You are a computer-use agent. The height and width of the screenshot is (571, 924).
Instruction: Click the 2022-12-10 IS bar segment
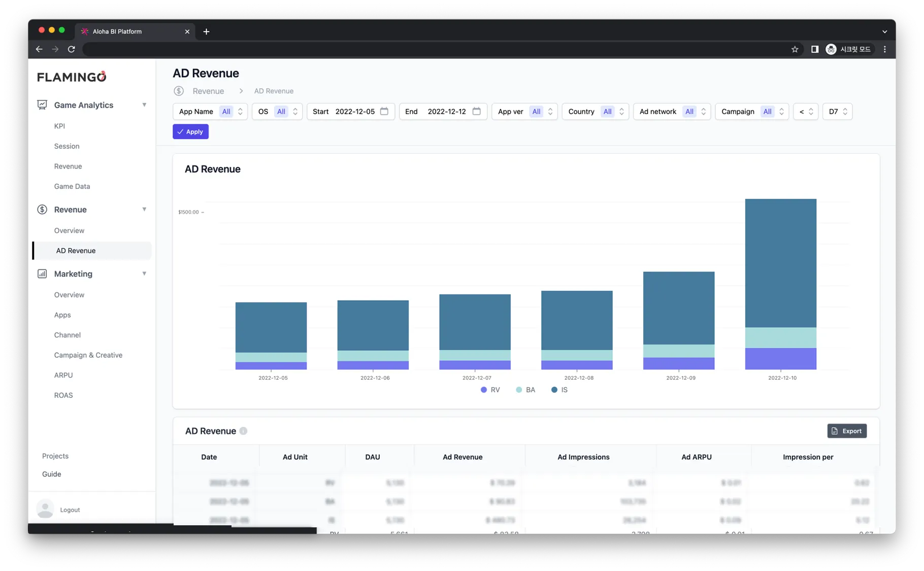pyautogui.click(x=780, y=263)
